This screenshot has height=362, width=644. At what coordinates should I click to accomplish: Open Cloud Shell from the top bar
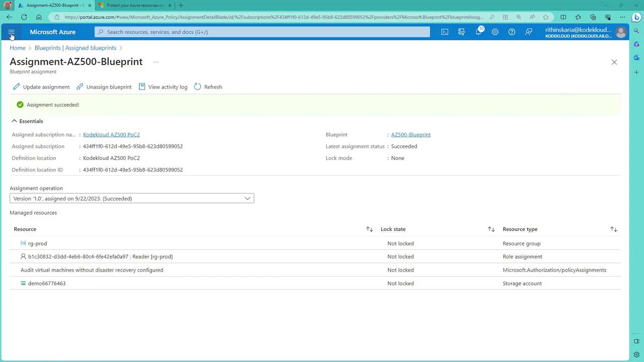coord(445,32)
